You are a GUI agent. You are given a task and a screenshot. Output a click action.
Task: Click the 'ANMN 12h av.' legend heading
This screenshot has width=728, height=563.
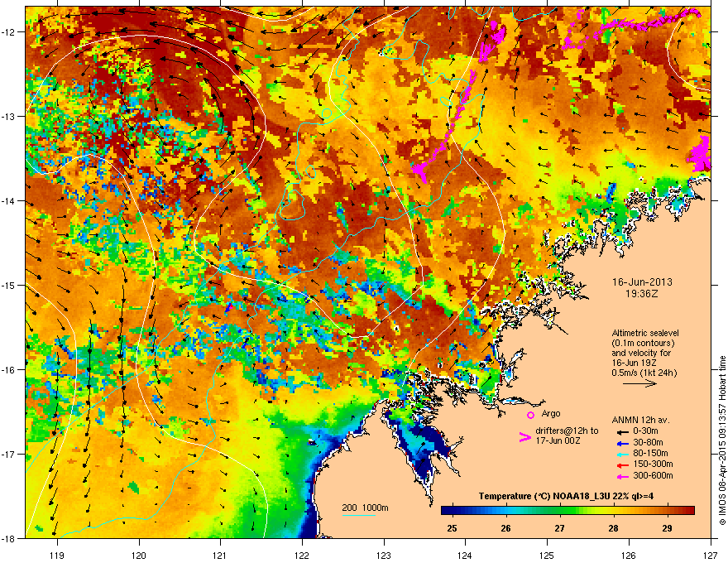coord(640,420)
